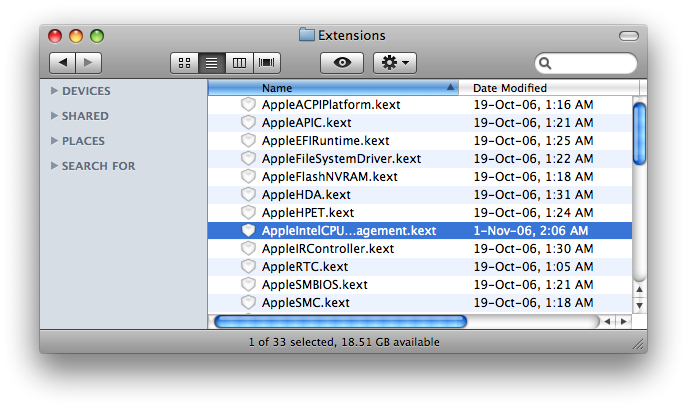This screenshot has width=687, height=408.
Task: Click the kext icon of AppleFlashNVRAM.kext
Action: (x=248, y=176)
